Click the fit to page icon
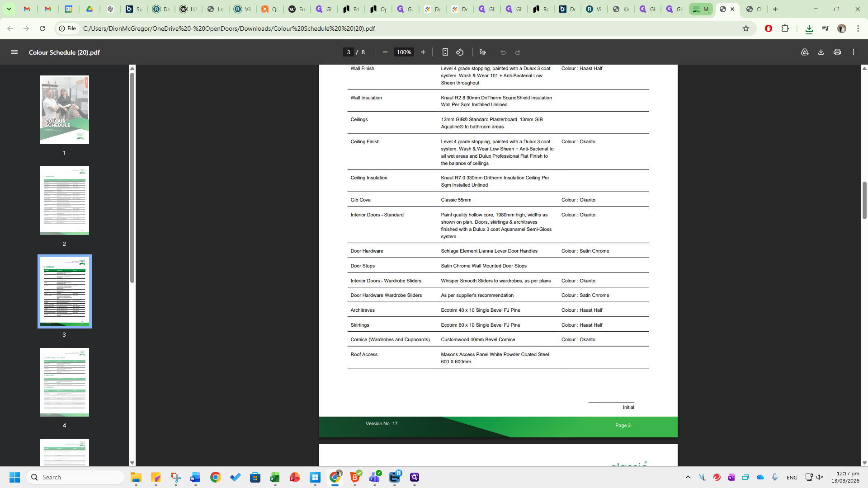 [445, 52]
